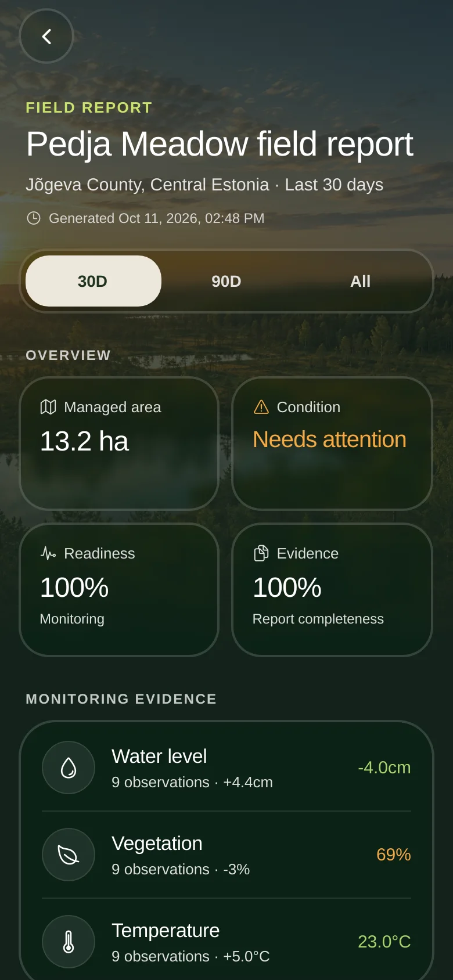
Task: Click the MONITORING EVIDENCE section heading
Action: point(121,699)
